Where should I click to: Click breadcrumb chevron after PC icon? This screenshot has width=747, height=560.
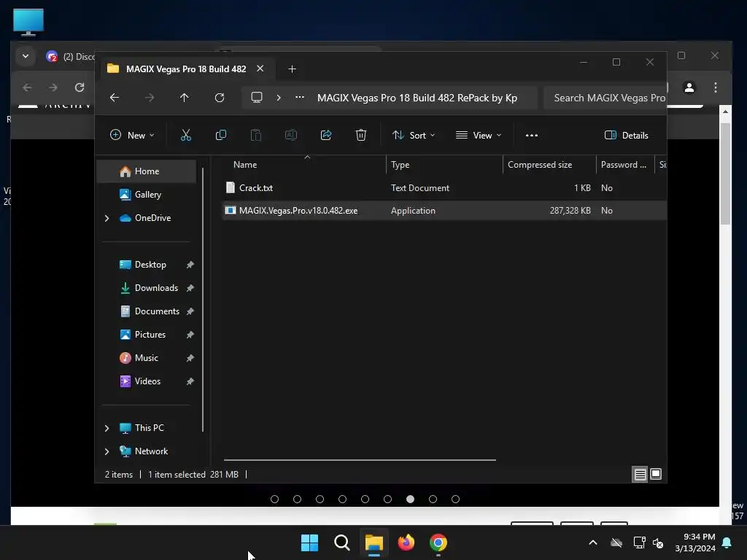click(279, 98)
